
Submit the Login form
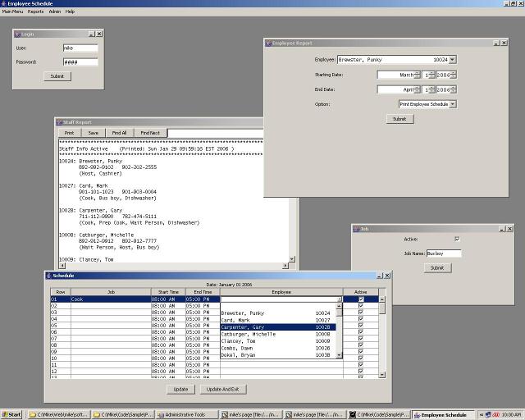pos(57,76)
